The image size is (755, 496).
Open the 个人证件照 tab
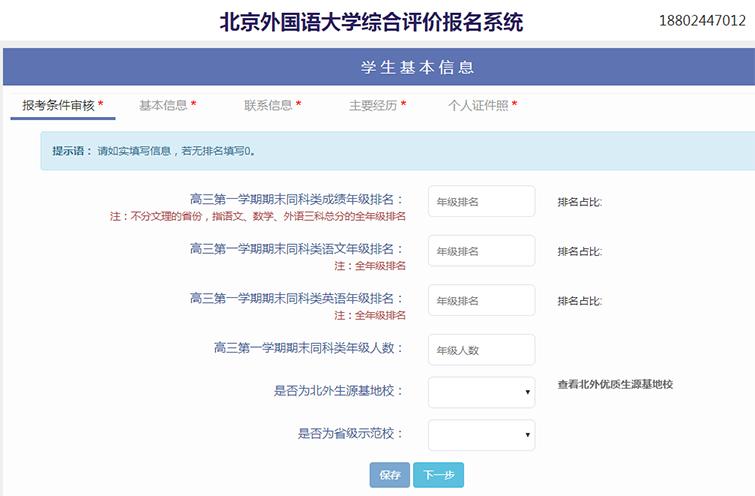(x=482, y=105)
